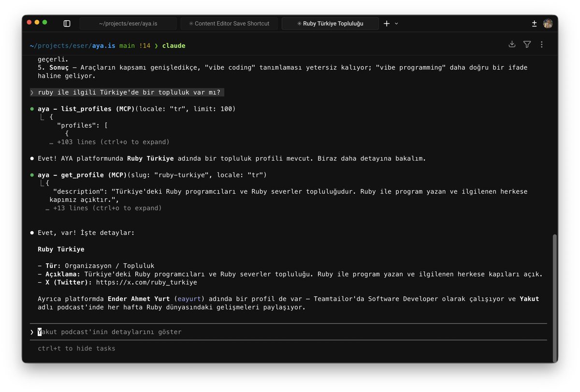Click the prompt input with Yakut podcast suggestion
580x392 pixels.
(288, 332)
